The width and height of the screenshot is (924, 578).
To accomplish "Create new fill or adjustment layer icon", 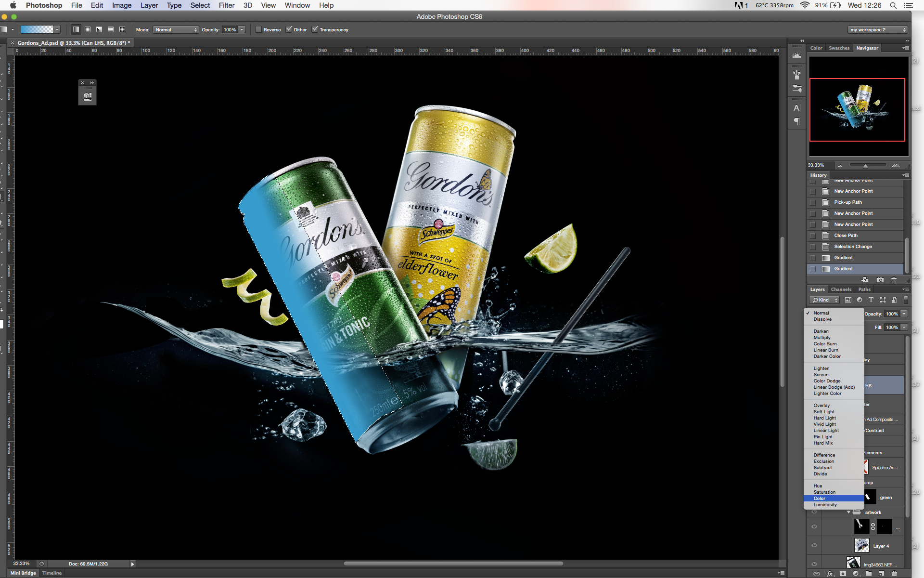I will coord(856,574).
